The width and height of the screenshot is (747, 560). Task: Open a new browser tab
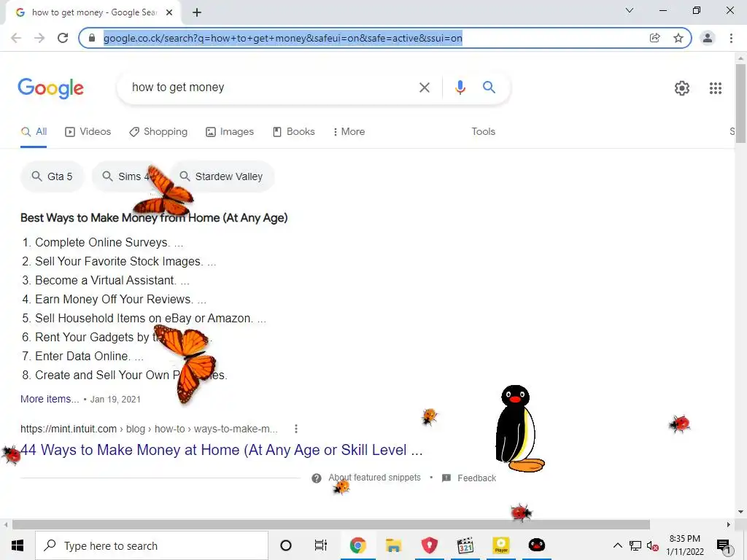(197, 12)
